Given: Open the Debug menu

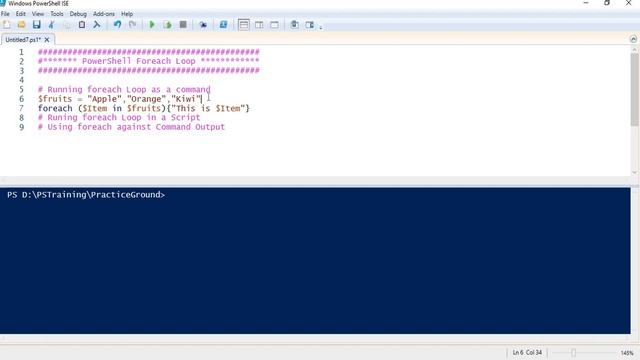Looking at the screenshot, I should (78, 14).
